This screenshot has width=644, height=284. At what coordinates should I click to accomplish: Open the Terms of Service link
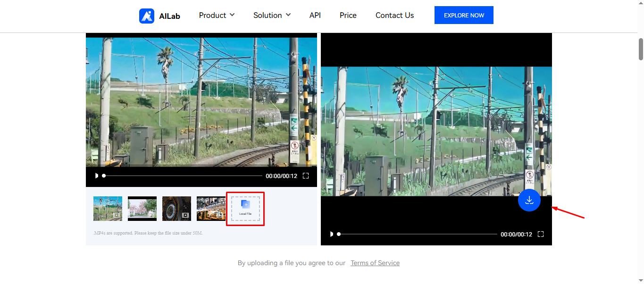pos(375,263)
